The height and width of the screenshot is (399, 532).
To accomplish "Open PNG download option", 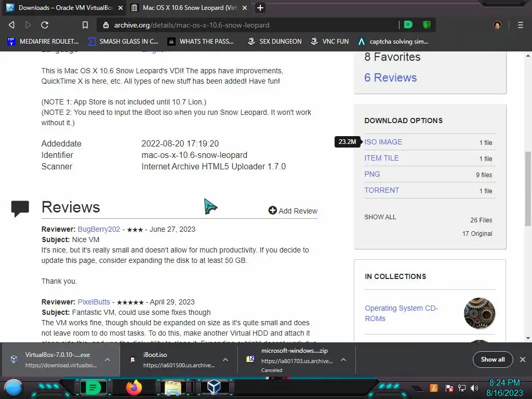I will coord(372,174).
